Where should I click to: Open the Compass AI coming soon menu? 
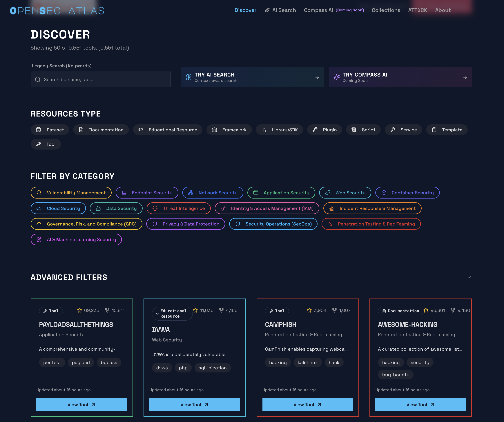(334, 10)
